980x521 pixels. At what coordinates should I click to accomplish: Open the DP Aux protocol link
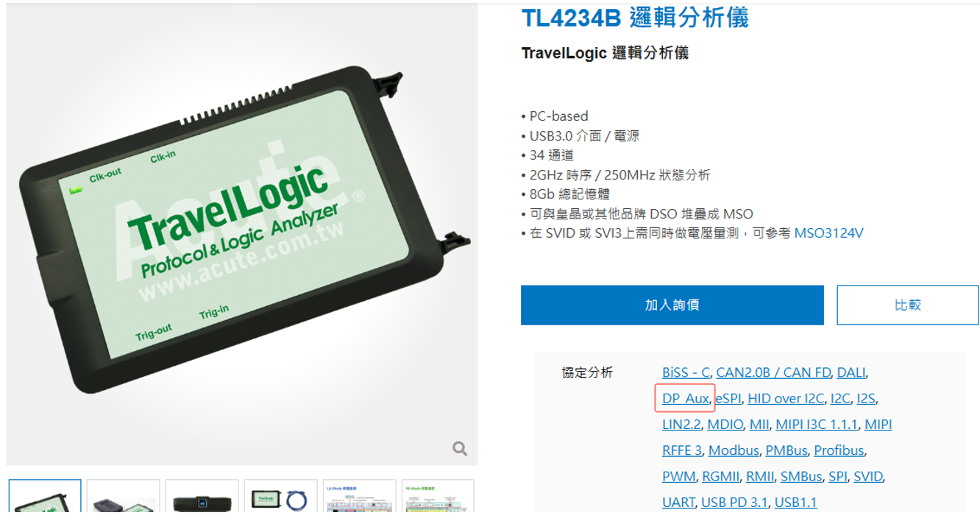pos(685,398)
